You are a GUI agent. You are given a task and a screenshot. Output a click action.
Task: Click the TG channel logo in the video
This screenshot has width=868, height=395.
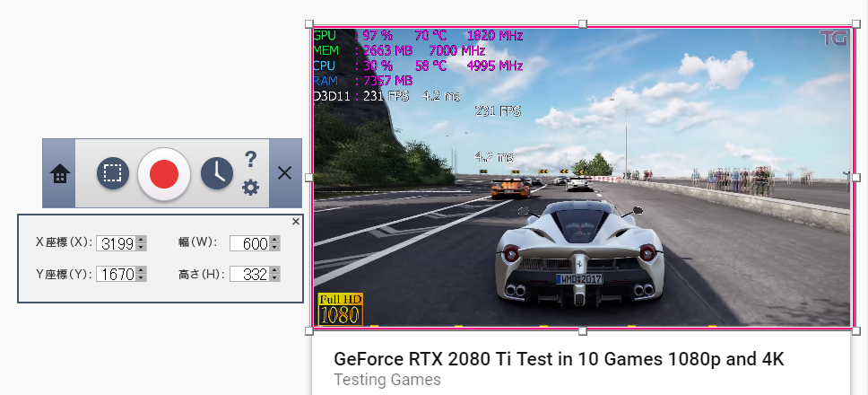pos(834,39)
